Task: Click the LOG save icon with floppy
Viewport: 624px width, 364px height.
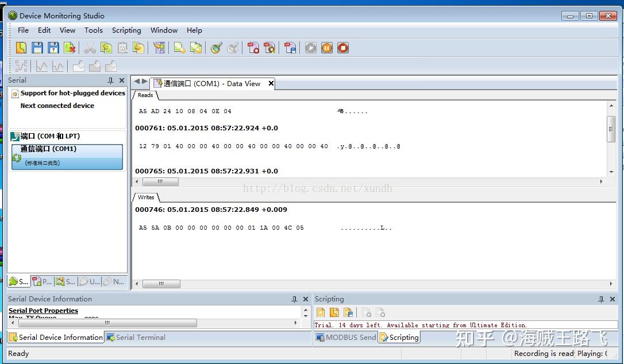Action: coord(290,48)
